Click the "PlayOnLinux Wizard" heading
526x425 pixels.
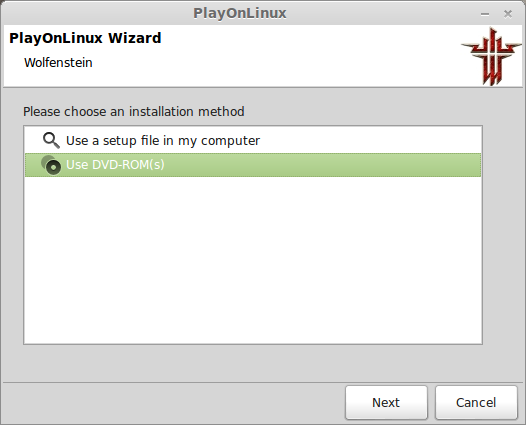tap(85, 38)
